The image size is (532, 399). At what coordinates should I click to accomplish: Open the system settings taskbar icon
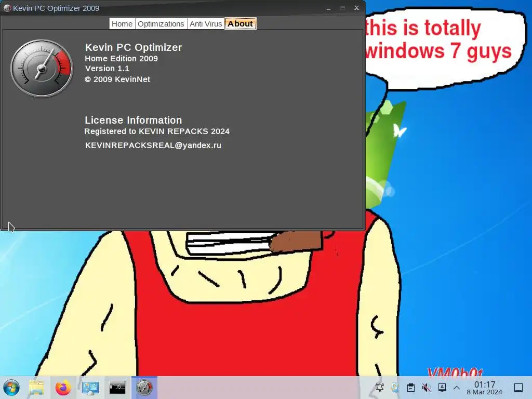tap(90, 388)
